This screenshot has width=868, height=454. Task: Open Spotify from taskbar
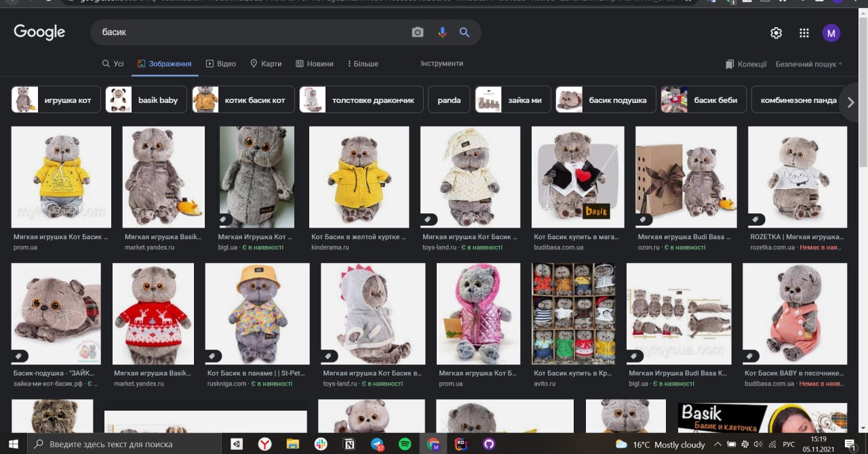pyautogui.click(x=405, y=445)
